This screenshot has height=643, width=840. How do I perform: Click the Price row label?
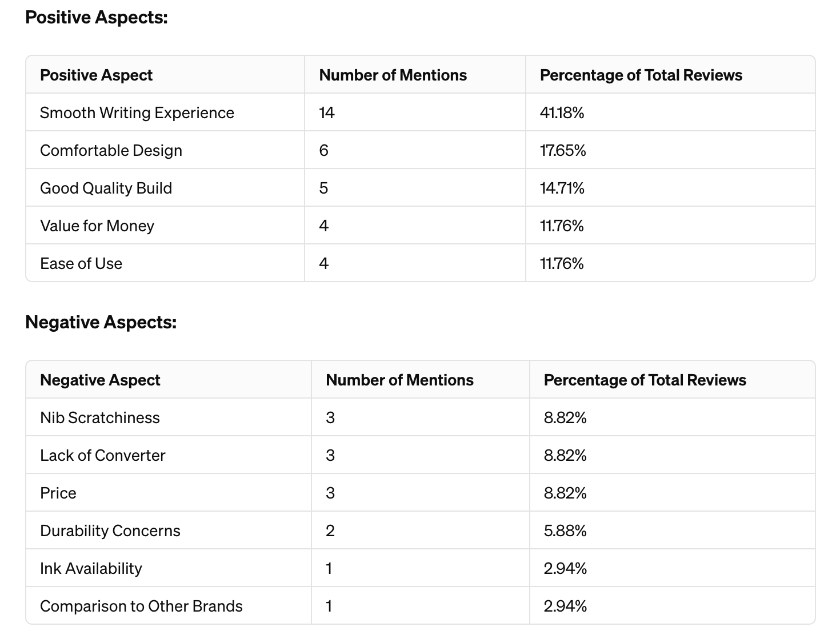click(x=58, y=493)
